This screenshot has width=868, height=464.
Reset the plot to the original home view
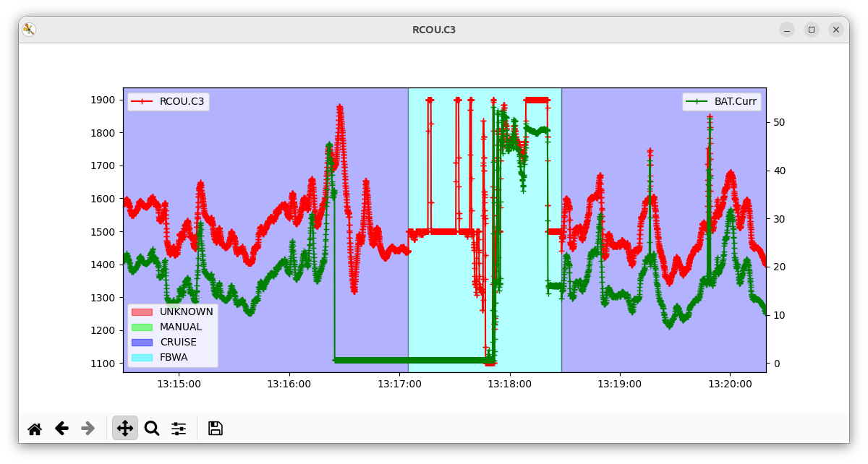pyautogui.click(x=35, y=429)
